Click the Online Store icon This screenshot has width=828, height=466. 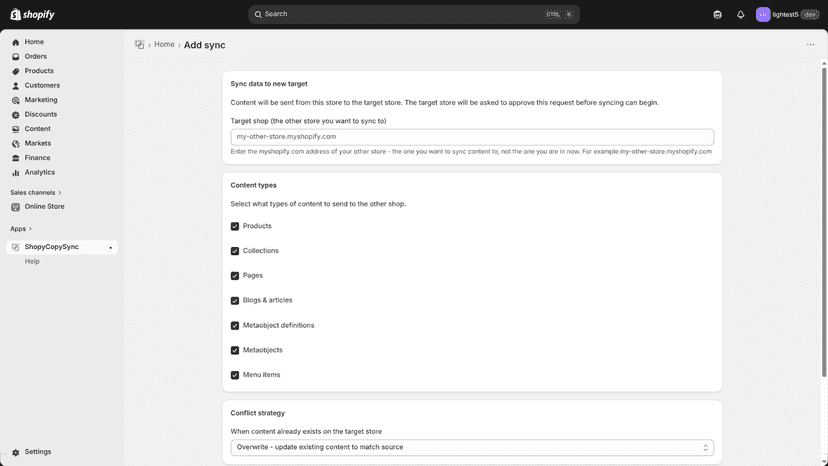pos(15,207)
